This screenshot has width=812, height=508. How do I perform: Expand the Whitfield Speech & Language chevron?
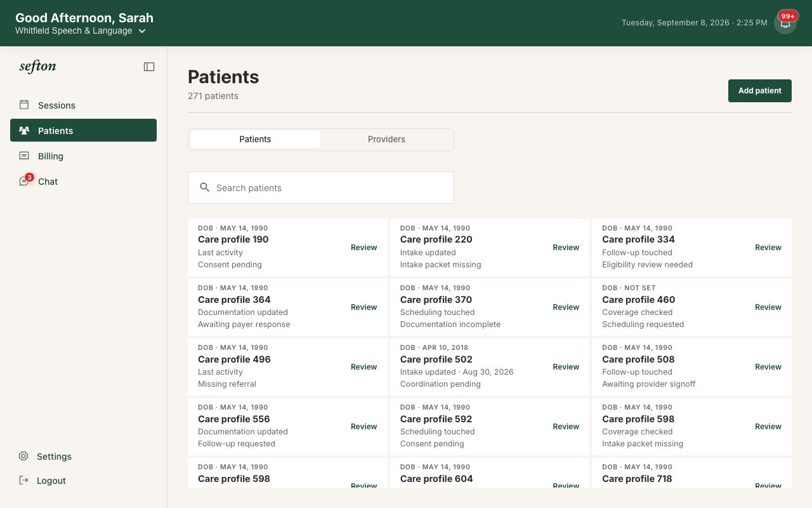(142, 31)
